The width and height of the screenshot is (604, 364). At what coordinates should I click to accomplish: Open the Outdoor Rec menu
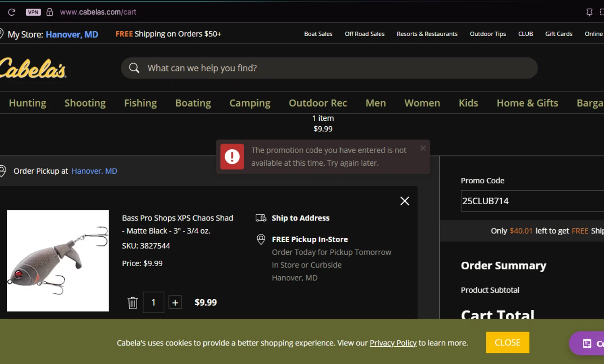point(318,103)
